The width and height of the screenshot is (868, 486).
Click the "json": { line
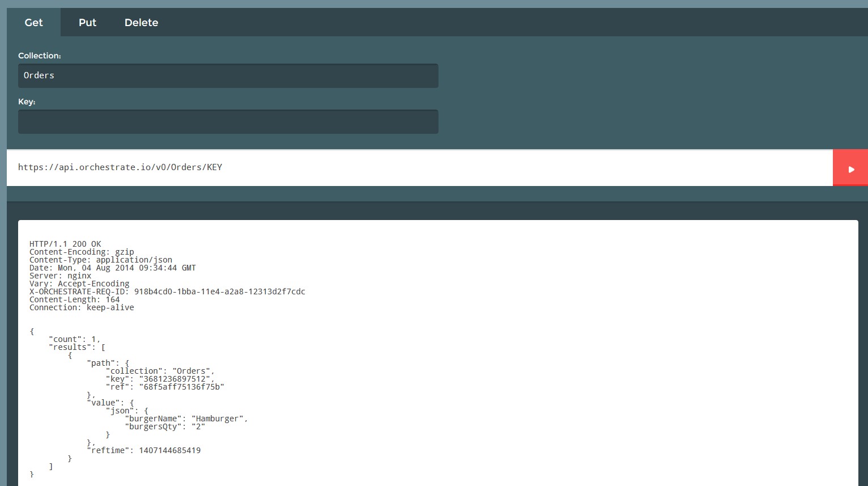pos(127,411)
